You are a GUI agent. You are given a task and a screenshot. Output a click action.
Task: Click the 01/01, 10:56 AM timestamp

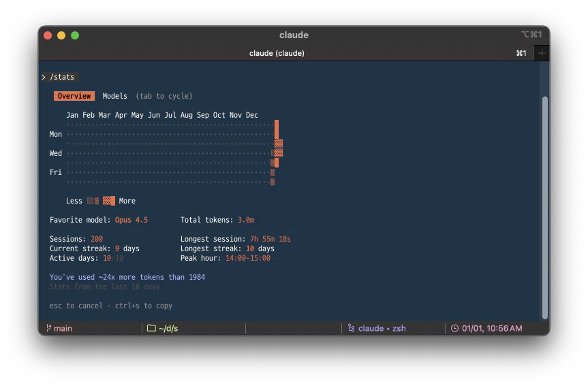click(492, 328)
